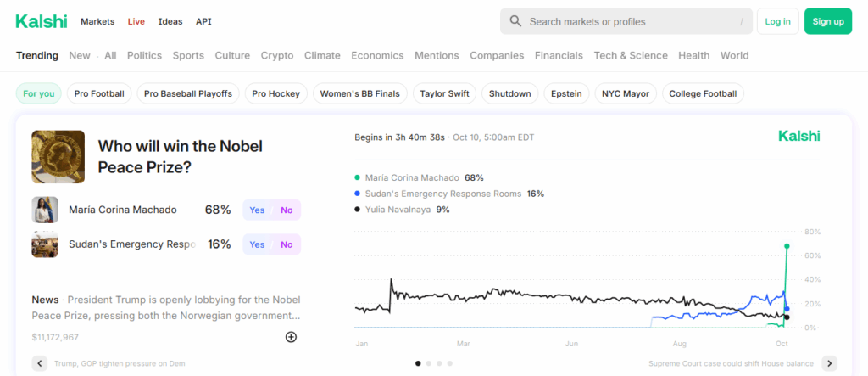Open María Corina Machado's profile photo
Screen dimensions: 868x376
coord(45,210)
